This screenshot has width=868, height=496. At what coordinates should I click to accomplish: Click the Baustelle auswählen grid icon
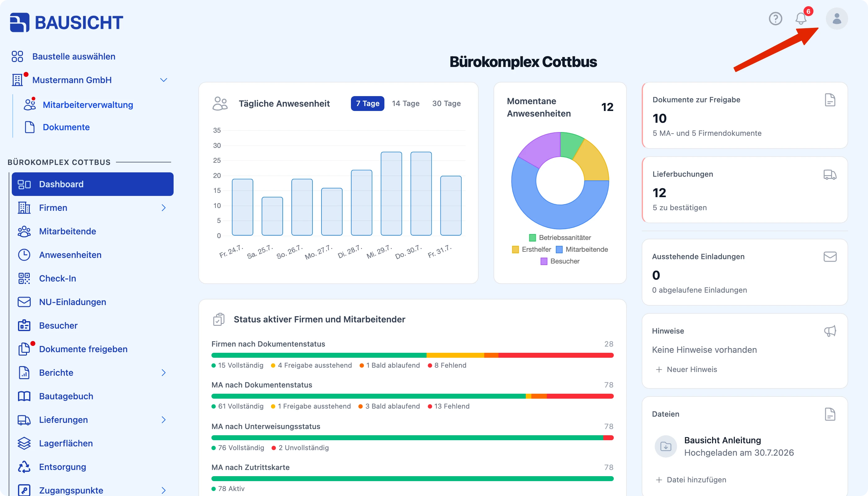coord(17,56)
